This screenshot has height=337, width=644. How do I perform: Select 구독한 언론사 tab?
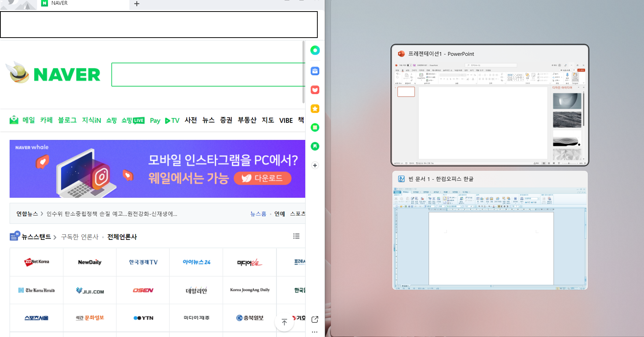coord(80,237)
